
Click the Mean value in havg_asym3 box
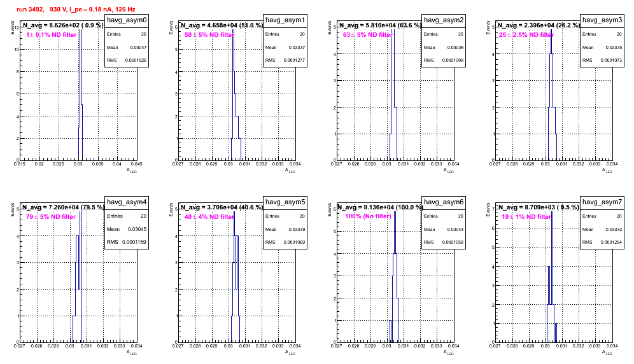click(614, 47)
